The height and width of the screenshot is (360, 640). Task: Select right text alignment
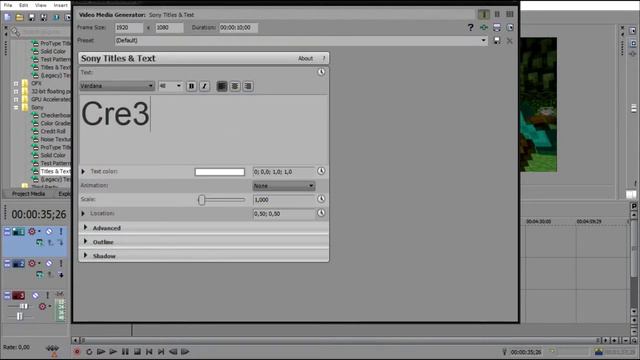(x=248, y=86)
